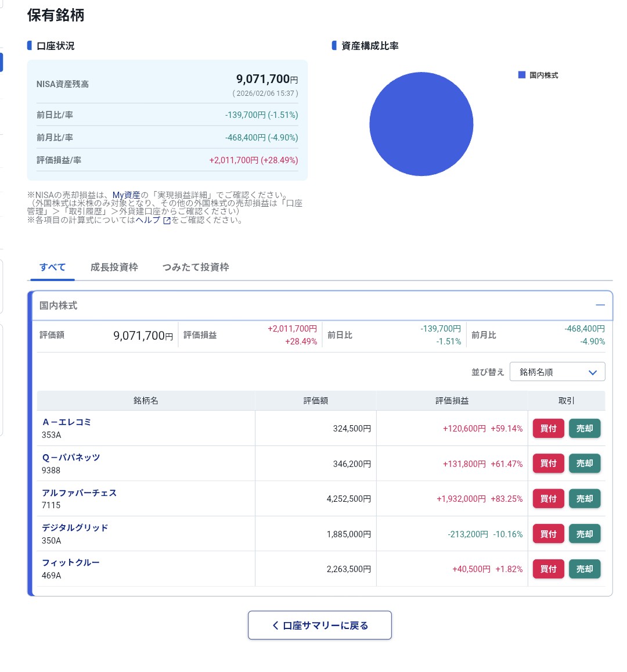
Task: Click the 国内株式 legend color swatch
Action: [521, 74]
